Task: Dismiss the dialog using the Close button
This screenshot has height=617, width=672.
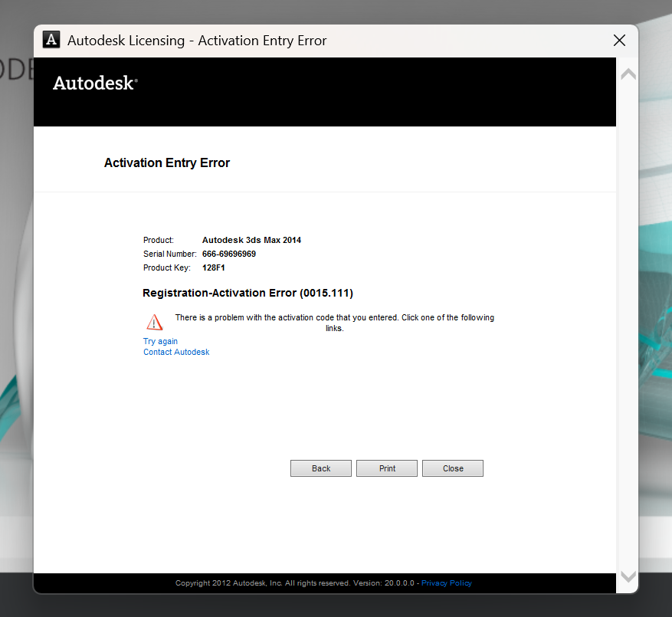Action: pyautogui.click(x=453, y=468)
